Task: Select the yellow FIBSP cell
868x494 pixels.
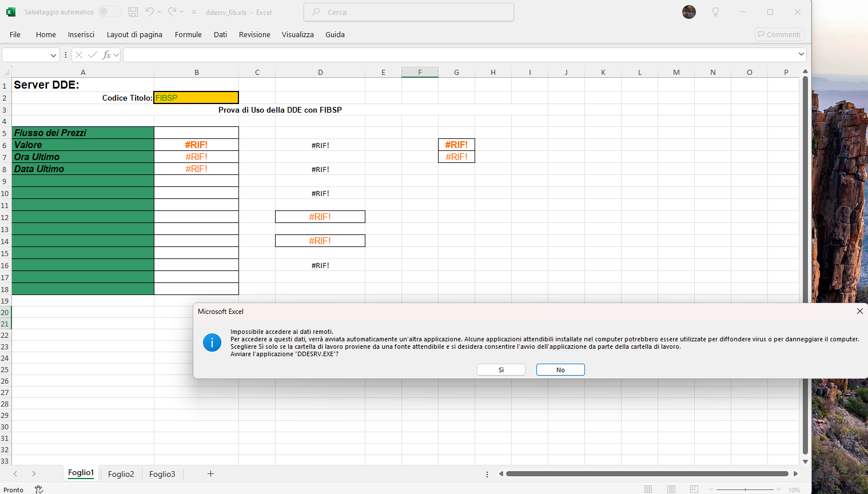Action: click(x=196, y=98)
